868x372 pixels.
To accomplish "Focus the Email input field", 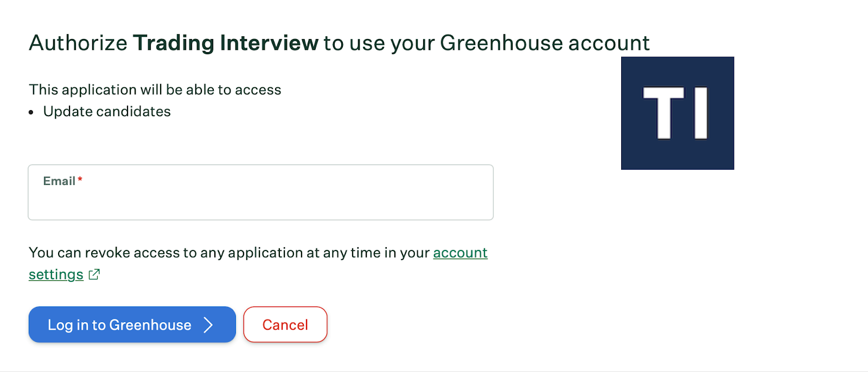I will click(x=260, y=200).
